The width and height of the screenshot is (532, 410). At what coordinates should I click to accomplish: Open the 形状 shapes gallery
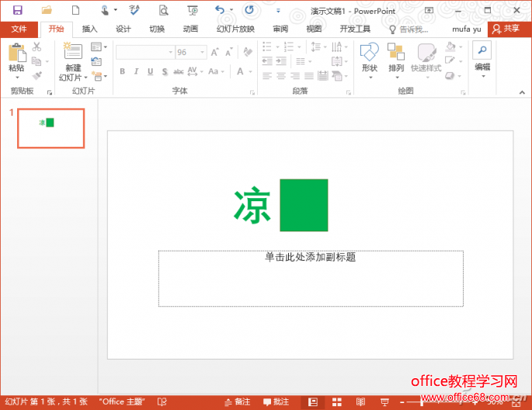[370, 54]
